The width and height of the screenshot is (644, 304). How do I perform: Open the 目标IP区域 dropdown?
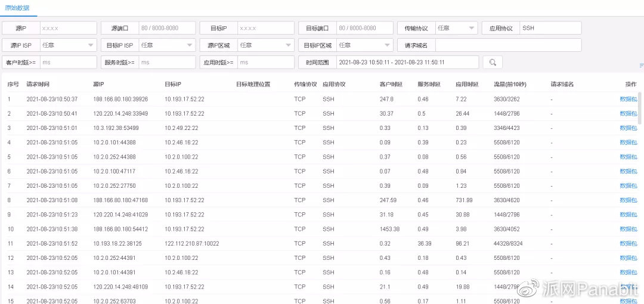[x=365, y=45]
